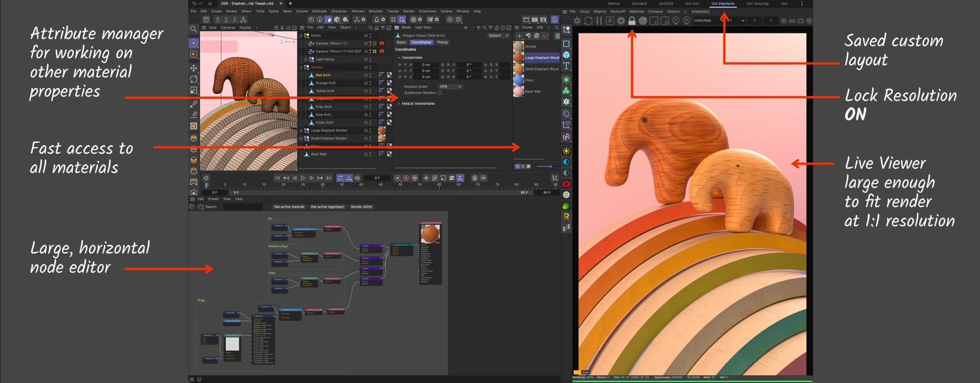
Task: Open Live Viewer Materials menu
Action: pos(637,12)
